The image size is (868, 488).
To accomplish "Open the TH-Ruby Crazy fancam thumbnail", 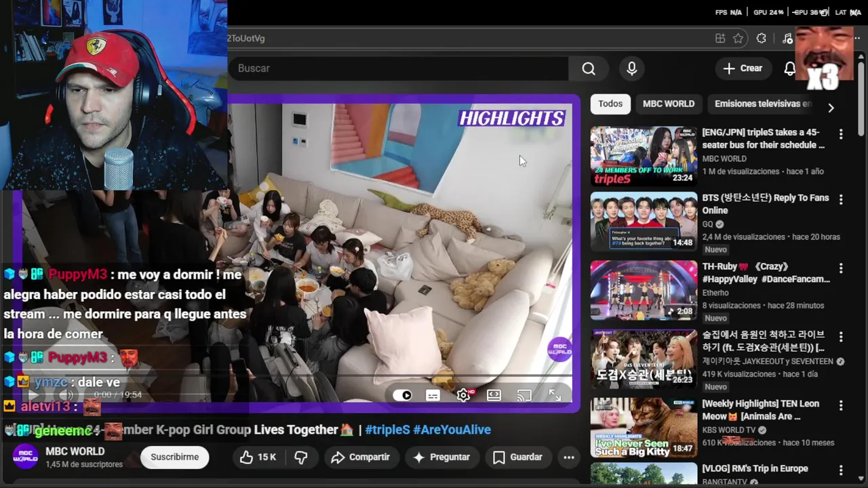I will pos(644,290).
